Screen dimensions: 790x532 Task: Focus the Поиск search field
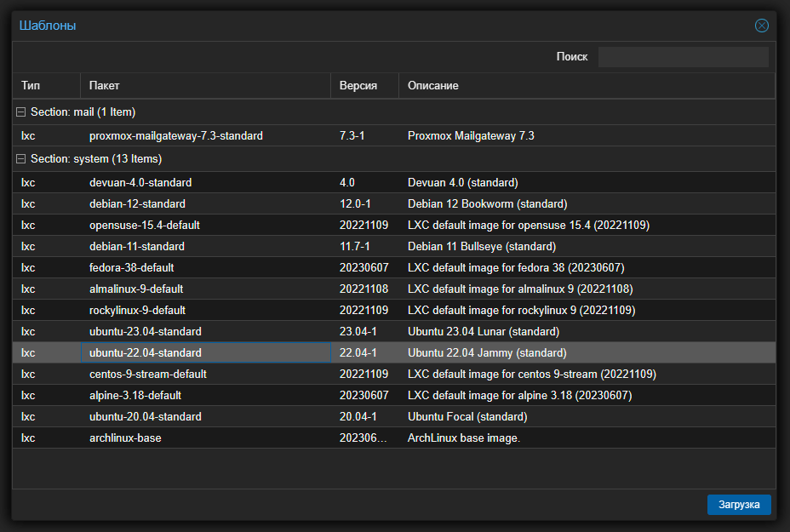[683, 57]
